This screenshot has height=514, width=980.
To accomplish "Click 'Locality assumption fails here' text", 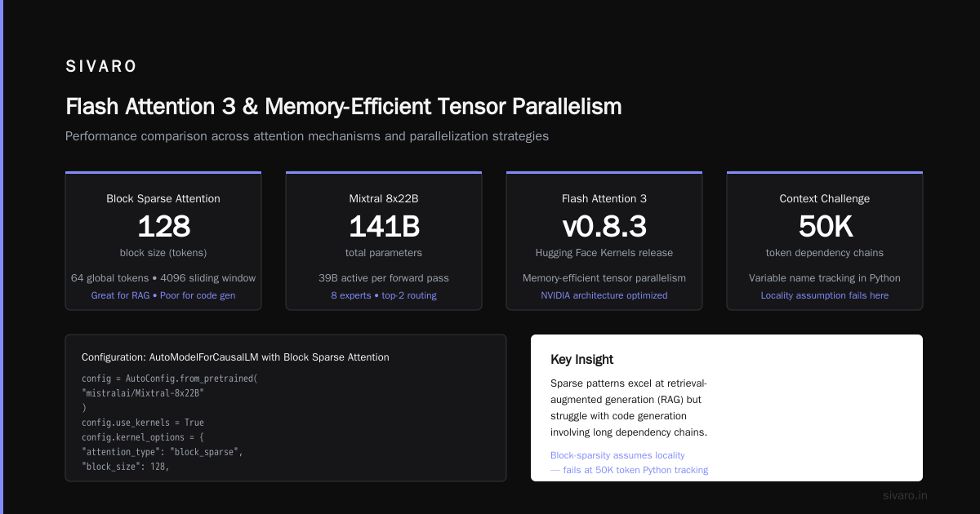I will pyautogui.click(x=825, y=295).
